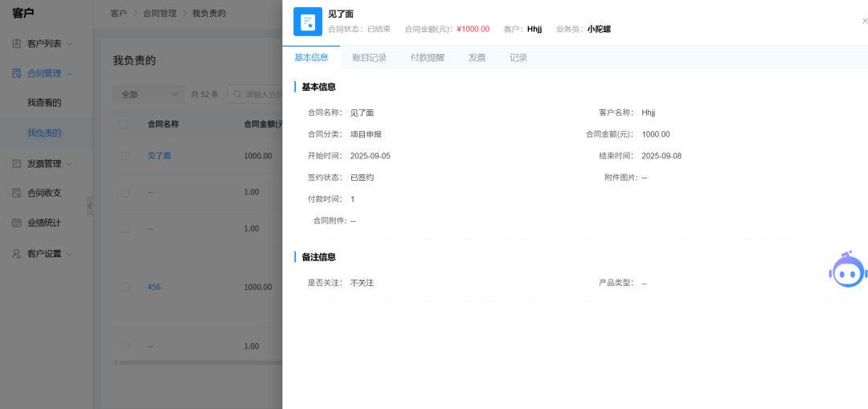This screenshot has width=868, height=409.
Task: Open the 发票 tab
Action: pos(477,58)
